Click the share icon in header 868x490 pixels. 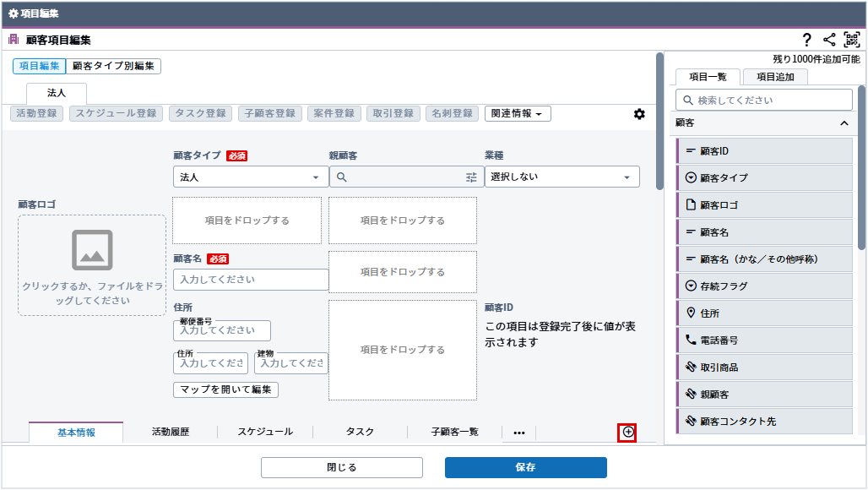(829, 40)
